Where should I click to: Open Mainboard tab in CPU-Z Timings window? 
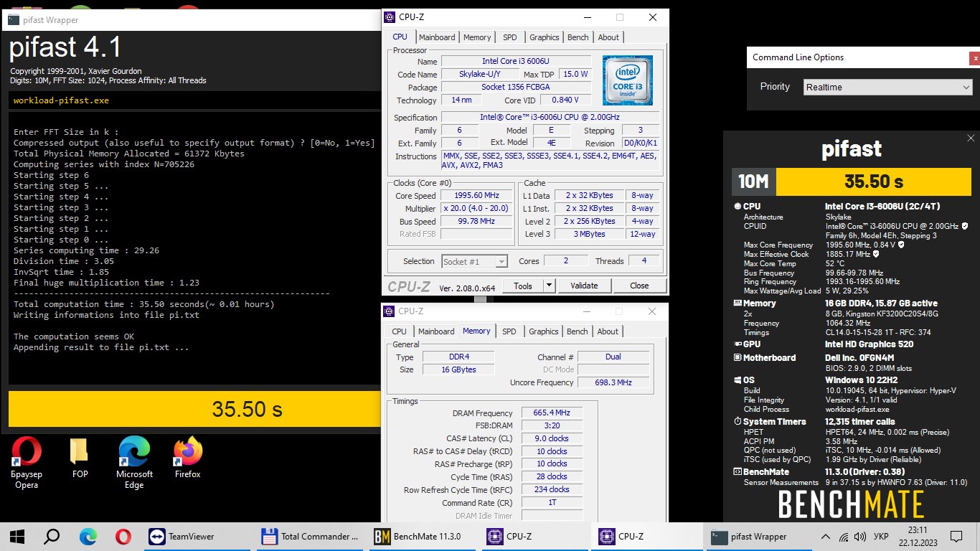click(436, 331)
